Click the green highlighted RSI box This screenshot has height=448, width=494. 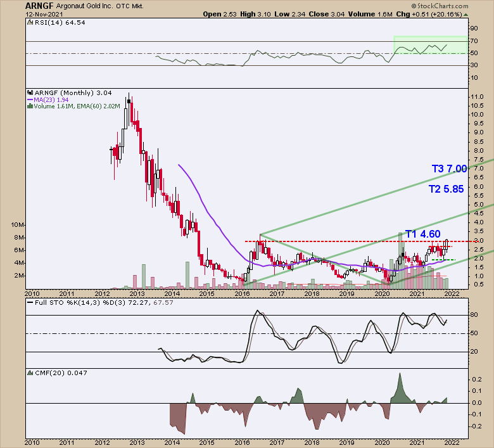(431, 45)
